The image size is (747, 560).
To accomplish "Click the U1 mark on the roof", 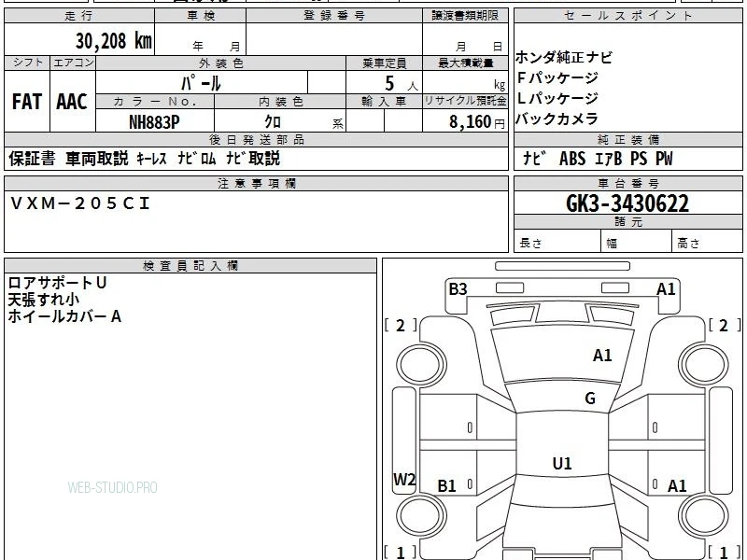I will click(x=562, y=463).
